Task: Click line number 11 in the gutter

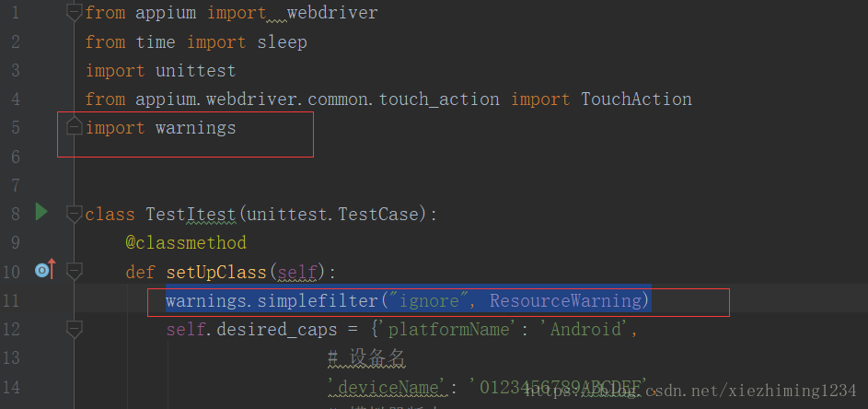Action: click(x=12, y=300)
